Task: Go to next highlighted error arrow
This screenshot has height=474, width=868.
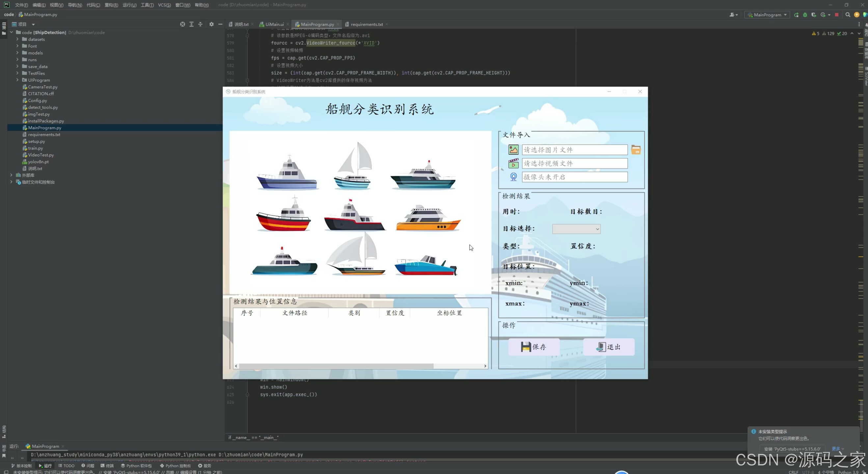Action: coord(859,33)
